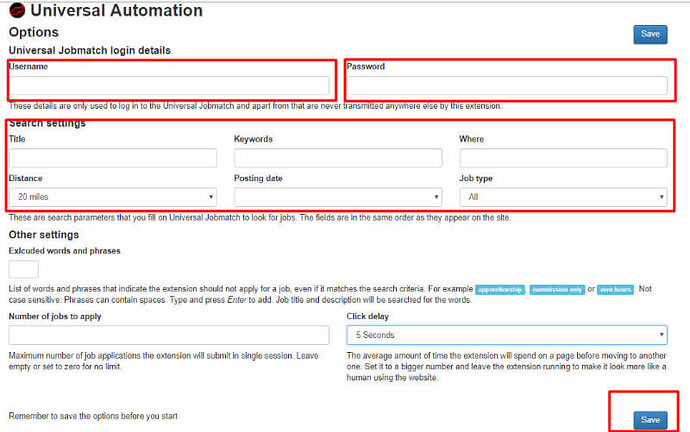The image size is (690, 432).
Task: Expand the Click delay dropdown
Action: (x=506, y=335)
